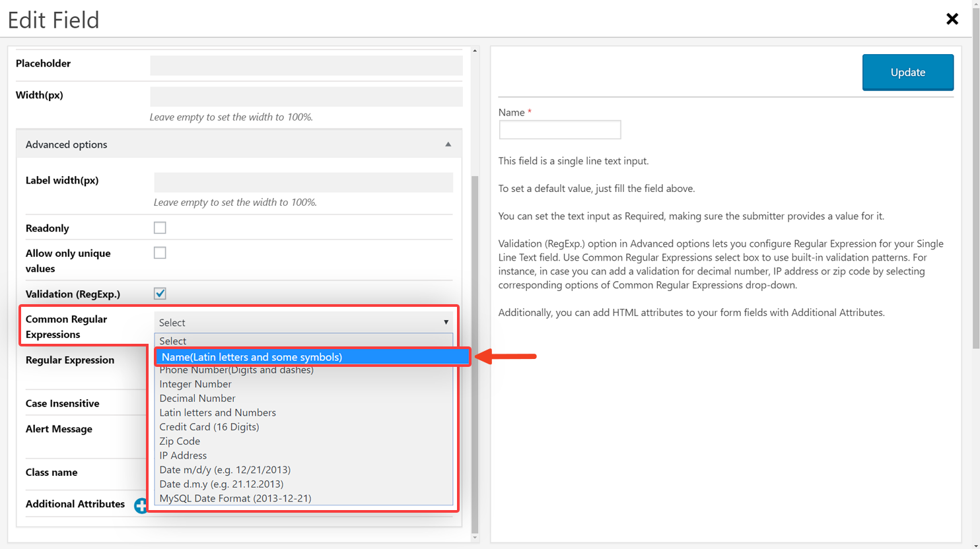Uncheck the Validation (RegExp.) checkbox
The image size is (980, 549).
tap(160, 294)
